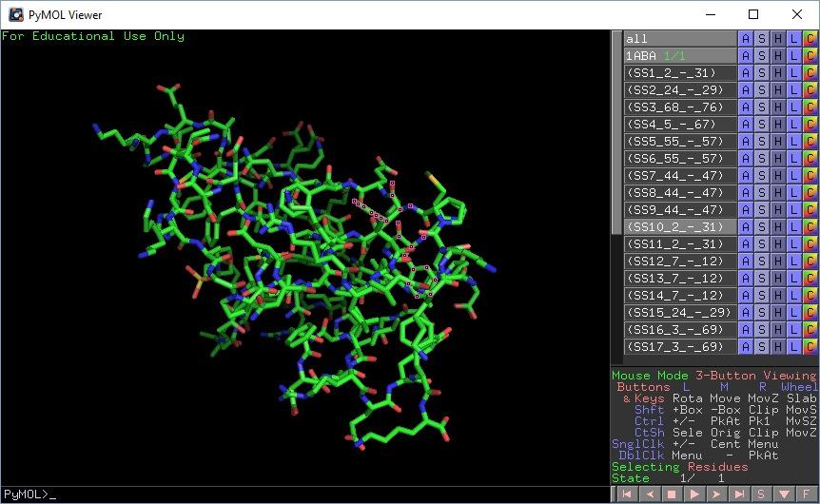Enable the SS17_3_-_69 selection
The height and width of the screenshot is (504, 820).
(x=680, y=347)
